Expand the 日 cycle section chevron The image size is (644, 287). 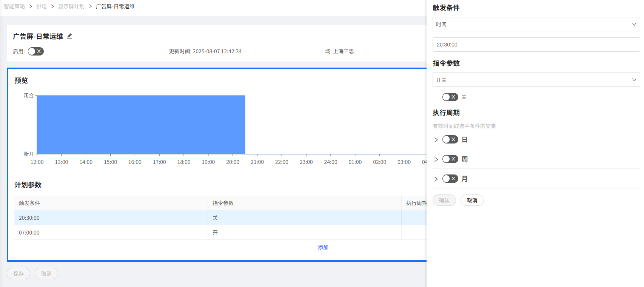pyautogui.click(x=436, y=140)
